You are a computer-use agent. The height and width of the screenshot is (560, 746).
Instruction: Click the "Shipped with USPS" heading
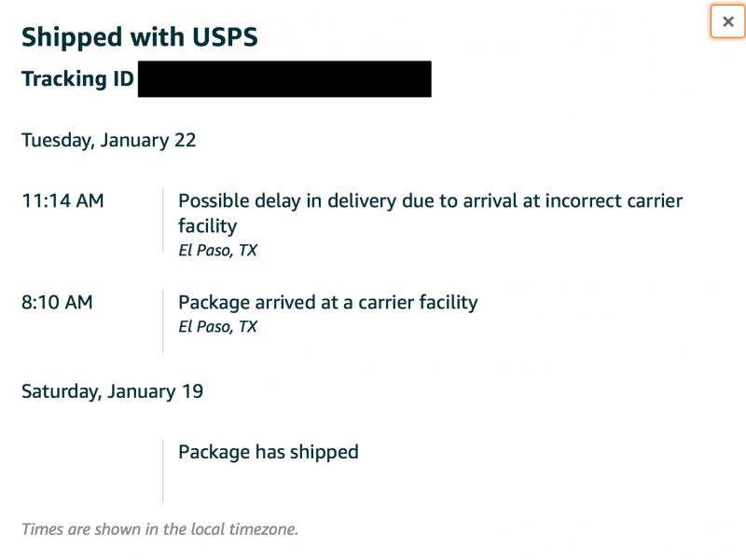140,37
